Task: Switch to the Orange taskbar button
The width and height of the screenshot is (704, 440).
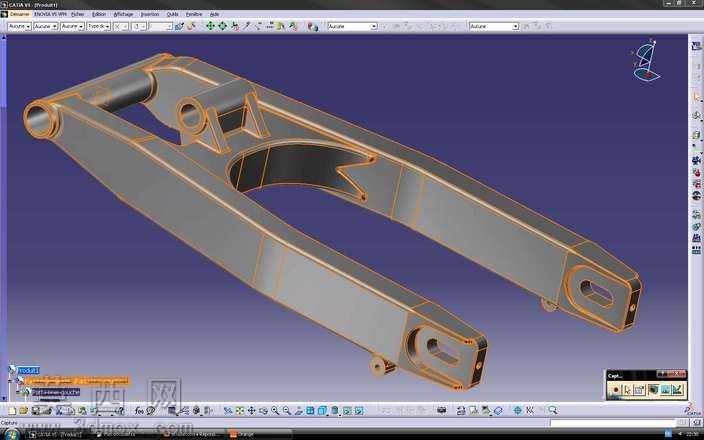Action: point(258,435)
